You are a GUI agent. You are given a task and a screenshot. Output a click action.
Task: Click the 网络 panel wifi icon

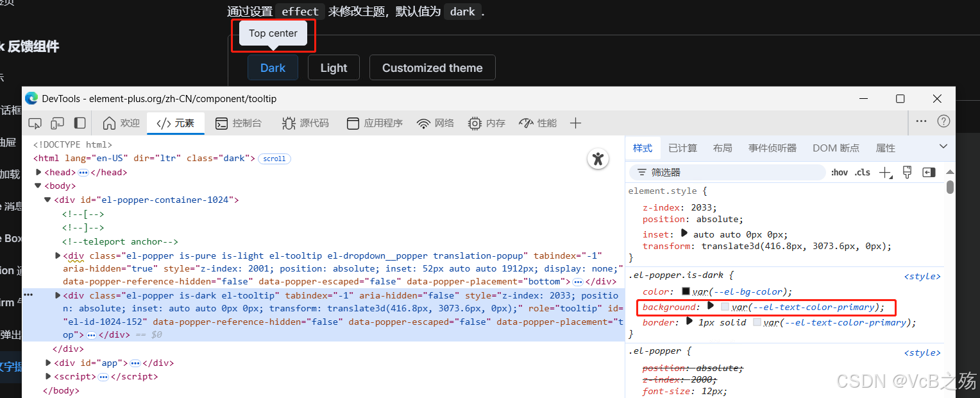(x=423, y=123)
